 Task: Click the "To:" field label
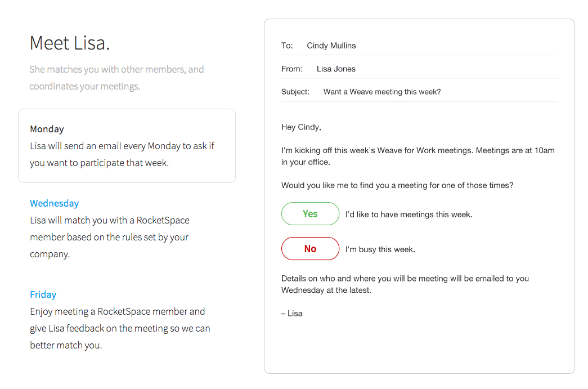(287, 46)
